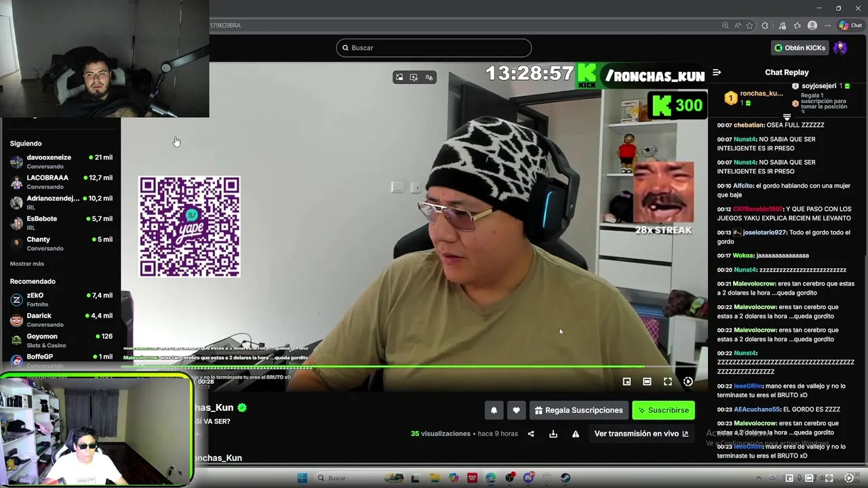Enable picture-in-picture mini player in video controls
868x488 pixels.
627,382
